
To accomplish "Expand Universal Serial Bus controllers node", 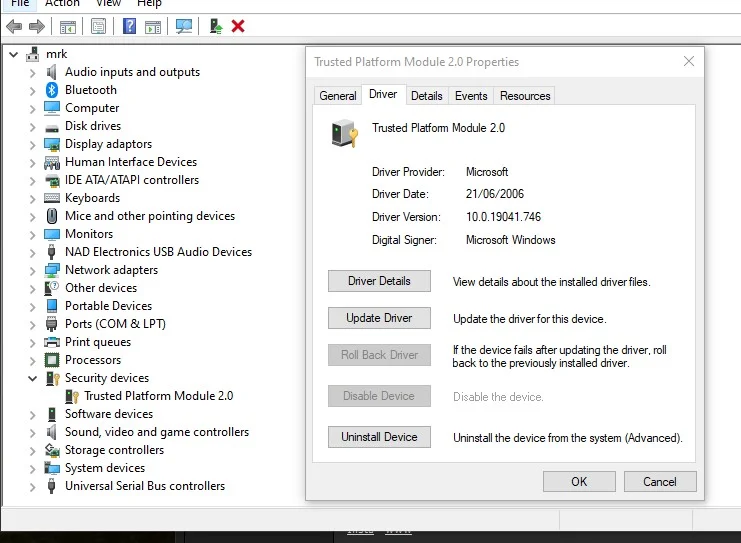I will pos(32,487).
